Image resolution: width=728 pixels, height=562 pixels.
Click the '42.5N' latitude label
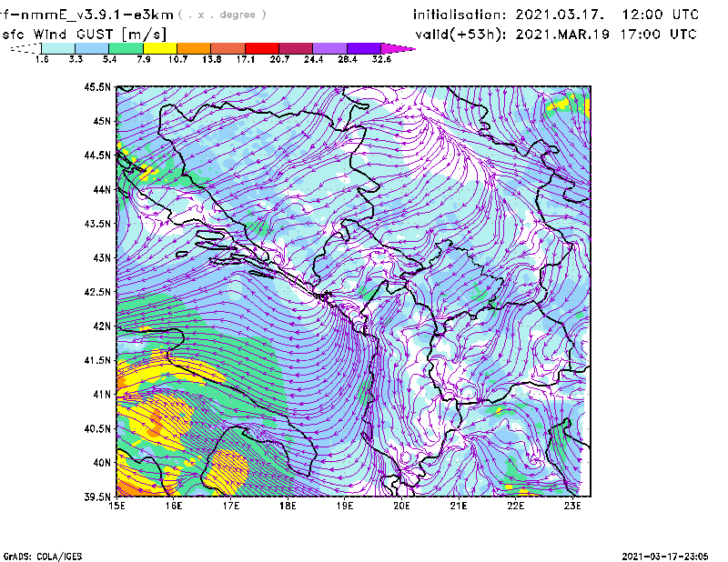(97, 292)
